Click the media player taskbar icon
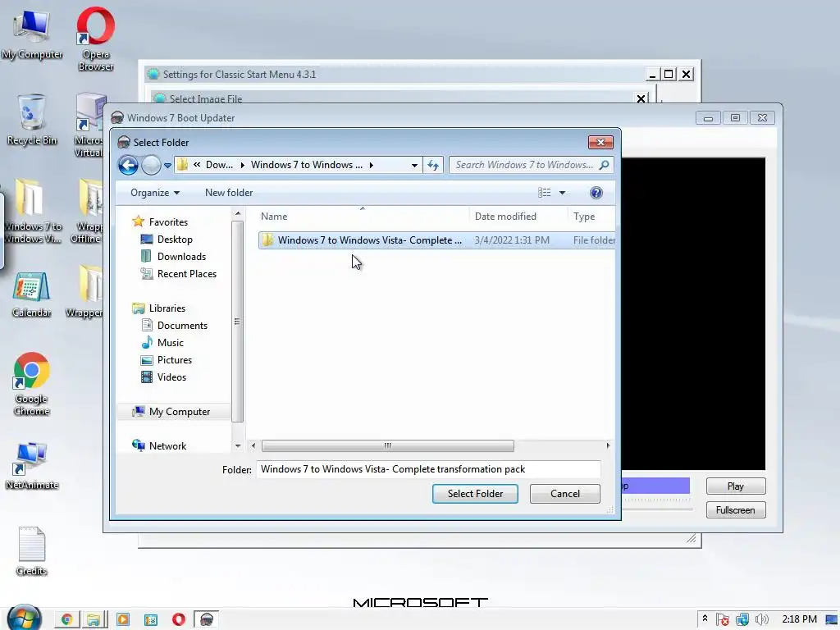This screenshot has width=840, height=630. (123, 619)
